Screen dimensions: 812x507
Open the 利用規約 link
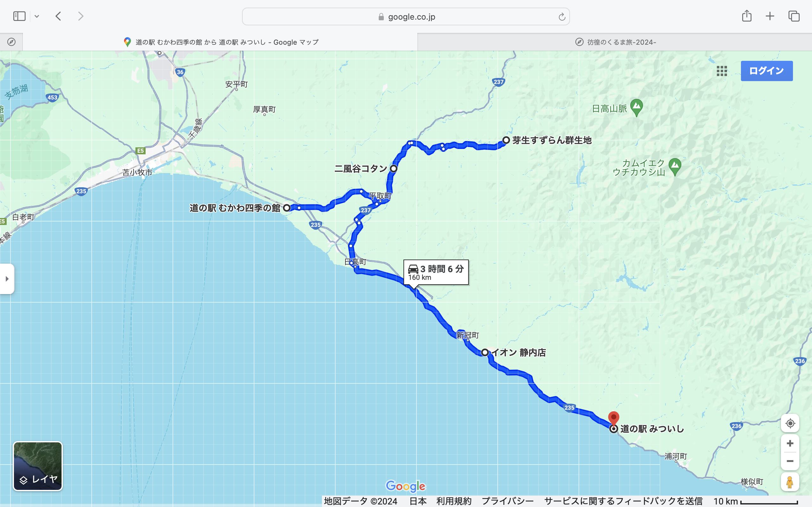point(454,501)
